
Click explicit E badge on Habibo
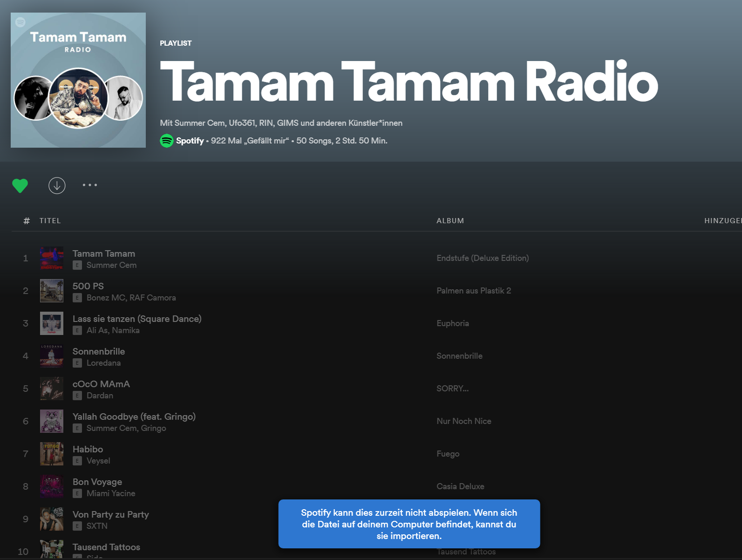[77, 461]
